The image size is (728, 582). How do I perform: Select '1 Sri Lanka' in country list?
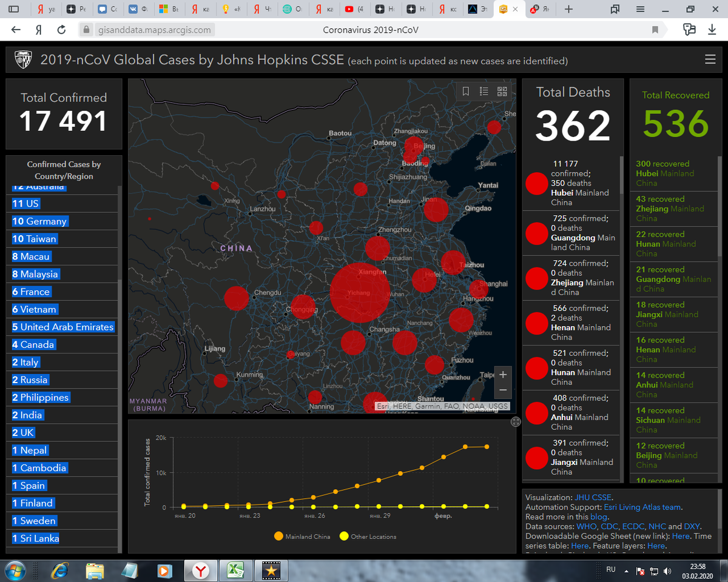pyautogui.click(x=62, y=538)
